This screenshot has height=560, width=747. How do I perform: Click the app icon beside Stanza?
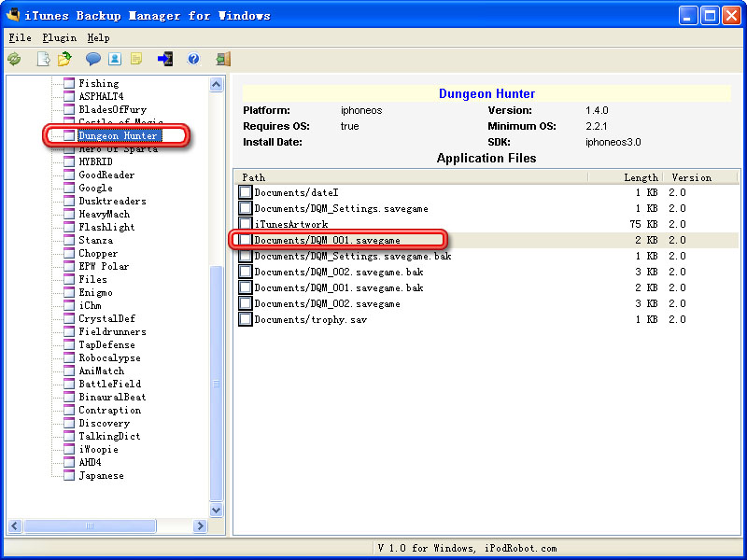point(69,241)
